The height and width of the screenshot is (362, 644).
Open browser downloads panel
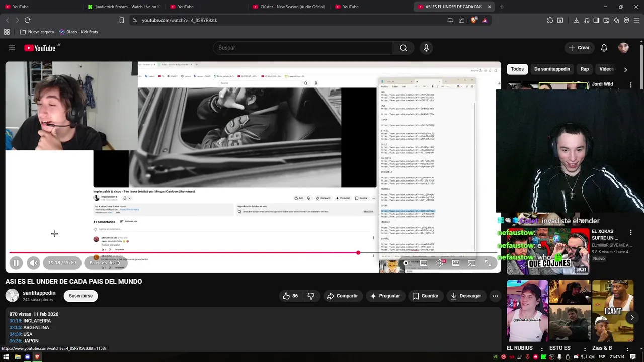(x=576, y=20)
